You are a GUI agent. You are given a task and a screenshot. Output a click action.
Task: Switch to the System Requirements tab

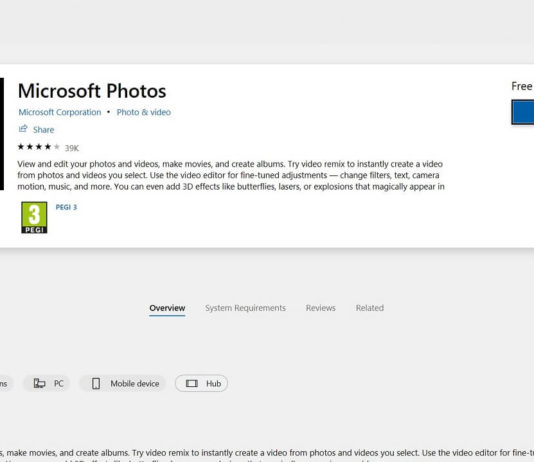[246, 308]
